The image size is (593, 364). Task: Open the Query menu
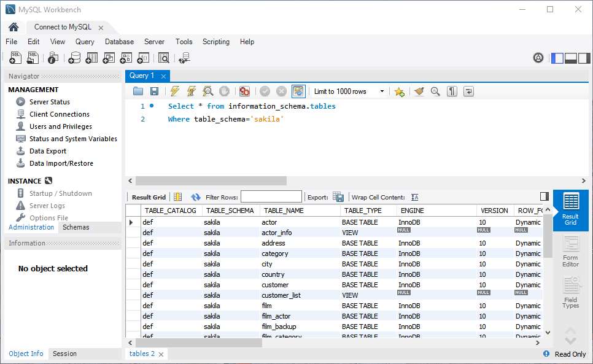tap(85, 42)
